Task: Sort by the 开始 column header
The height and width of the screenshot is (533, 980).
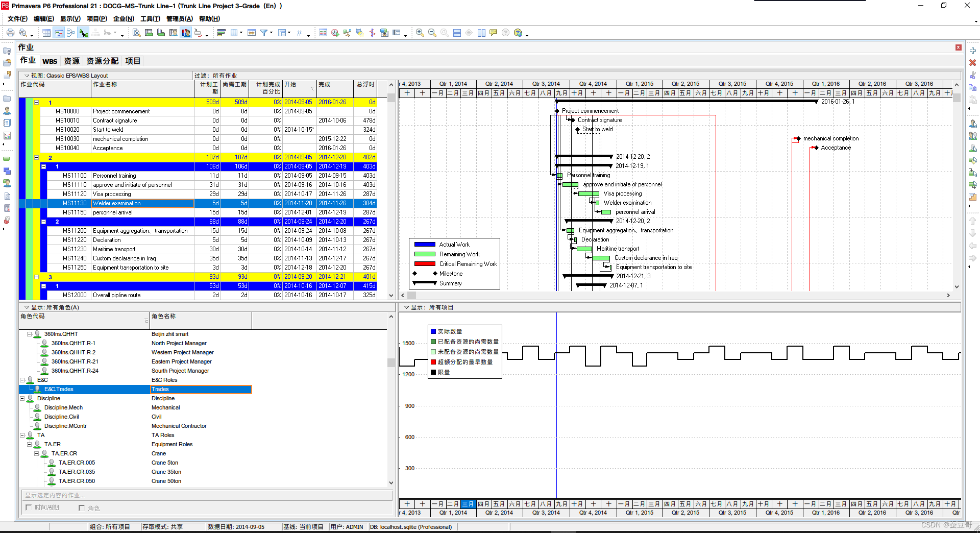Action: tap(300, 89)
